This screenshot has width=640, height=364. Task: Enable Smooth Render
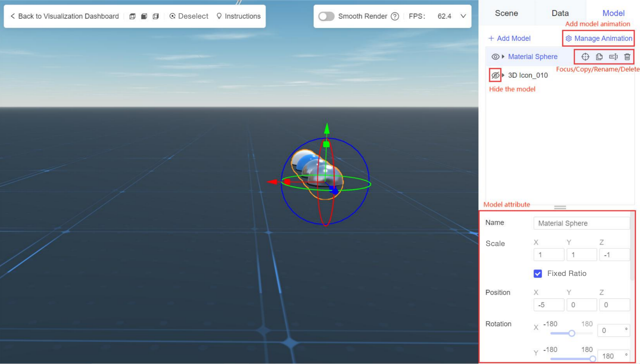[326, 16]
